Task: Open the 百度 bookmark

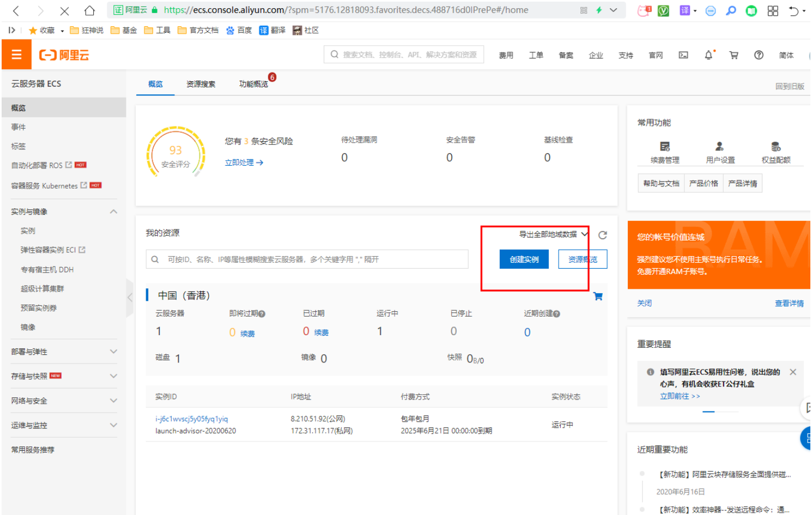Action: [x=239, y=31]
